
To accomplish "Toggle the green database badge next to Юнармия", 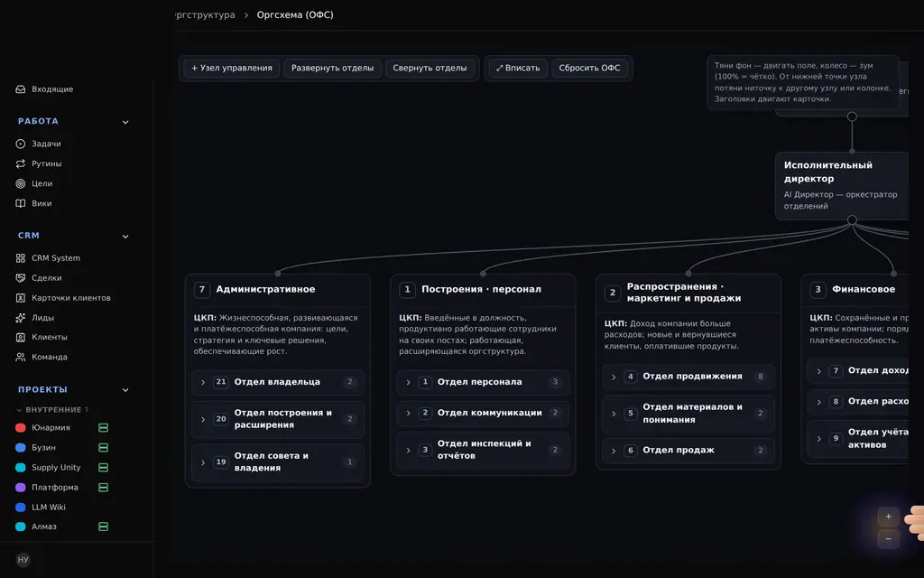I will (103, 427).
